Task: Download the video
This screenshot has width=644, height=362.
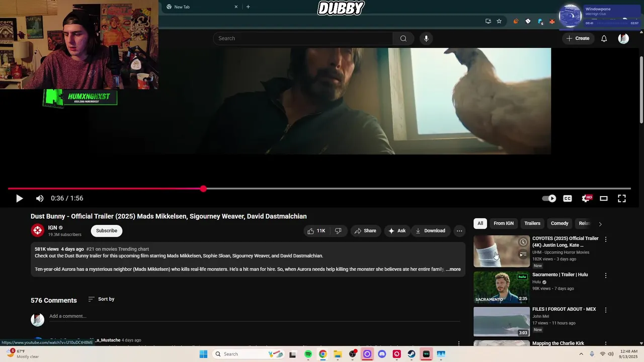Action: point(431,231)
